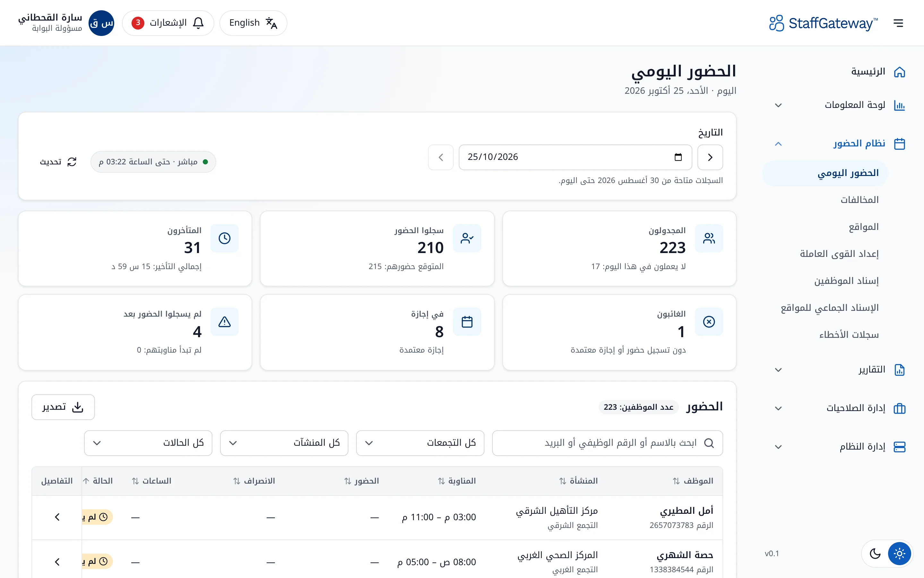
Task: Open user avatar س ق
Action: [101, 23]
